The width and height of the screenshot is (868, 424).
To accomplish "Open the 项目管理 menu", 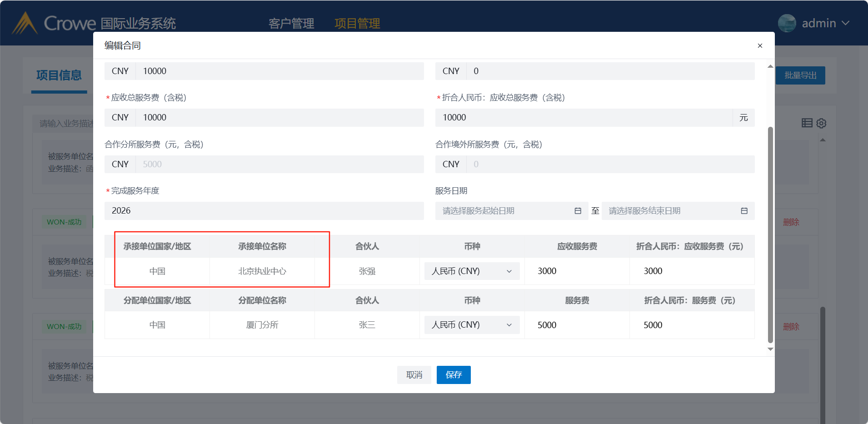I will click(357, 23).
